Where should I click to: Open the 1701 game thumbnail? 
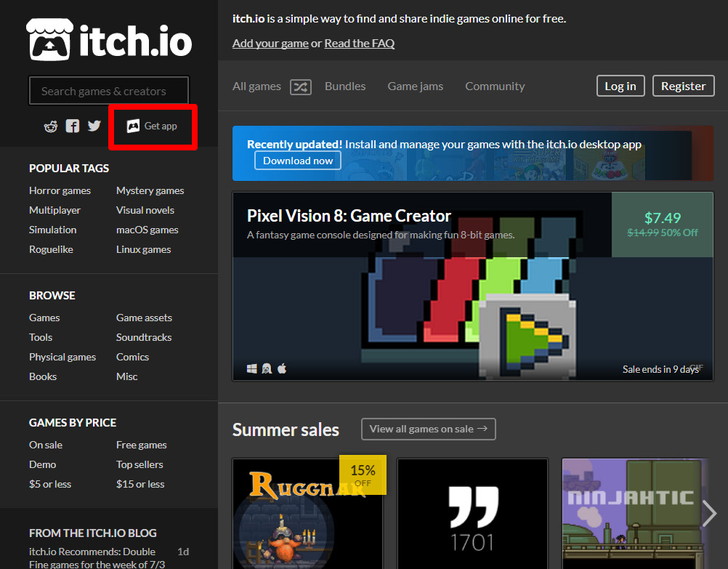[x=472, y=514]
